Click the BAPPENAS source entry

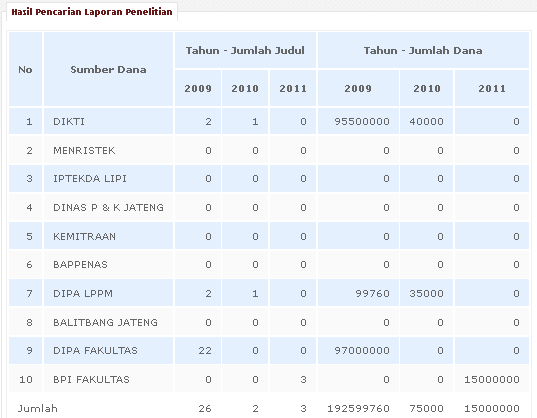coord(80,264)
